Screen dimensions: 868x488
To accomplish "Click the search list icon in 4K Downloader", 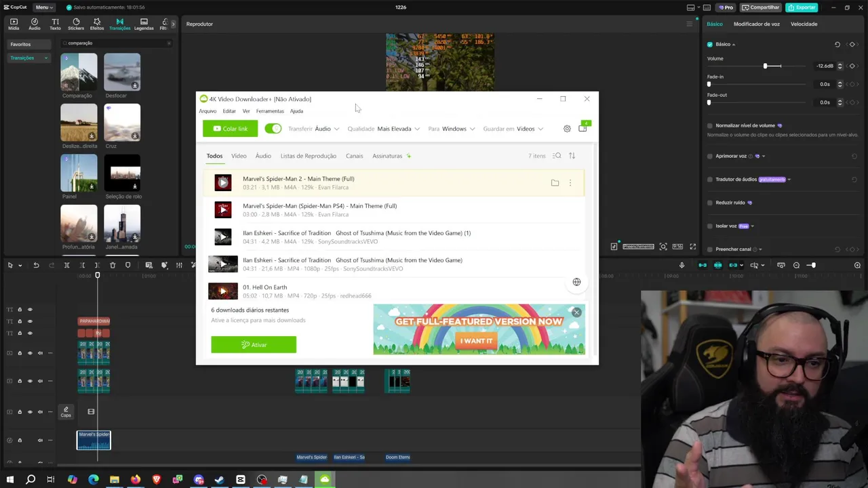I will 557,156.
